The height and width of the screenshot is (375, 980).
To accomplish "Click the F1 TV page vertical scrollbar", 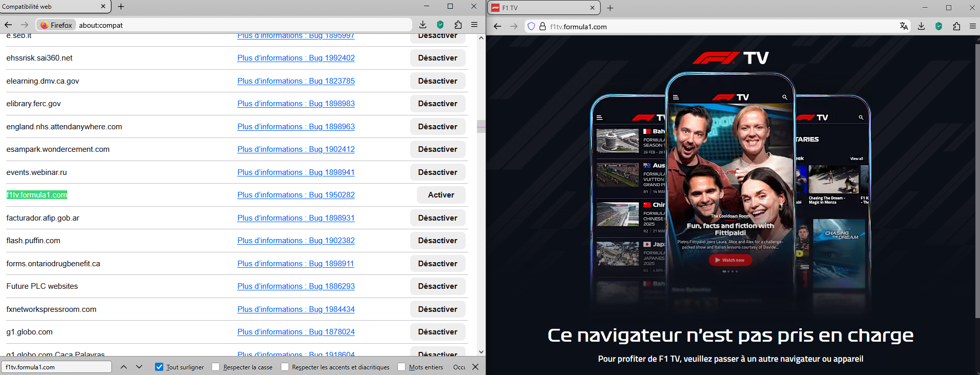I will click(x=977, y=181).
